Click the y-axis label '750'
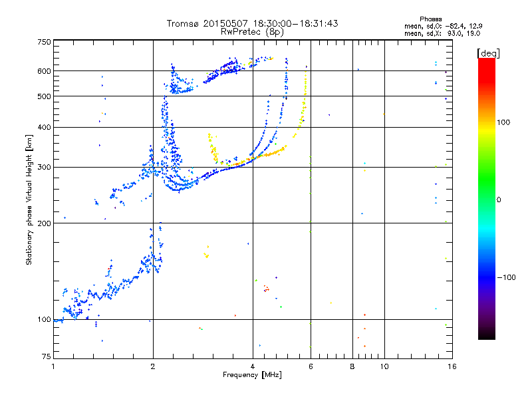The image size is (532, 399). pos(44,42)
